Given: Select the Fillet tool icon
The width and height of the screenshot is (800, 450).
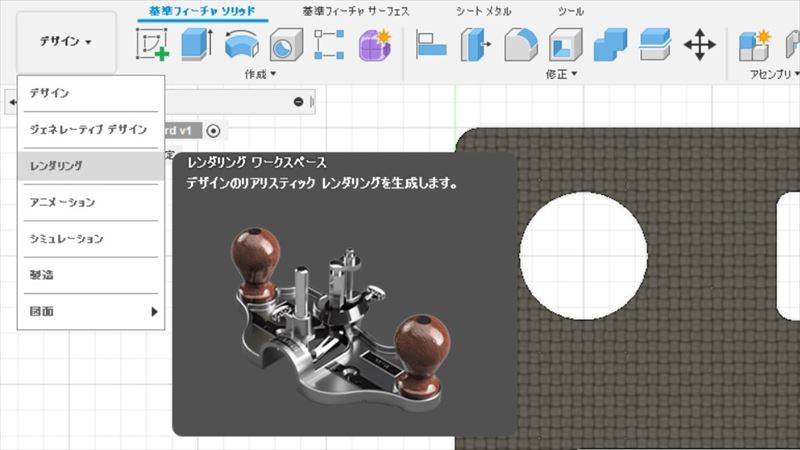Looking at the screenshot, I should click(520, 45).
